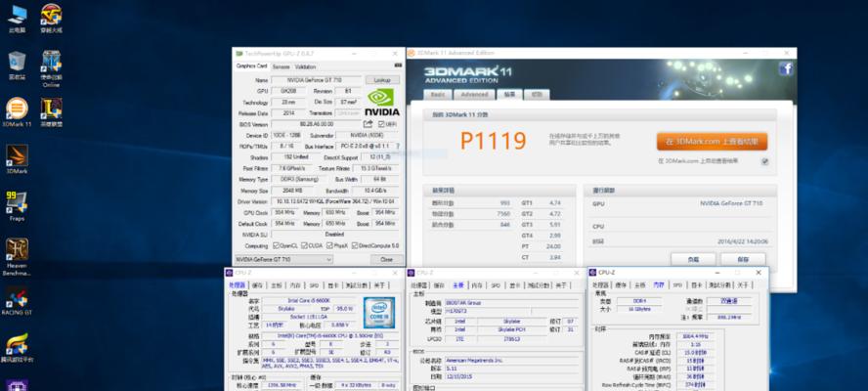Screen dimensions: 868x391
Task: Click the Memory Type field DDR3 (Samsung)
Action: click(x=297, y=180)
